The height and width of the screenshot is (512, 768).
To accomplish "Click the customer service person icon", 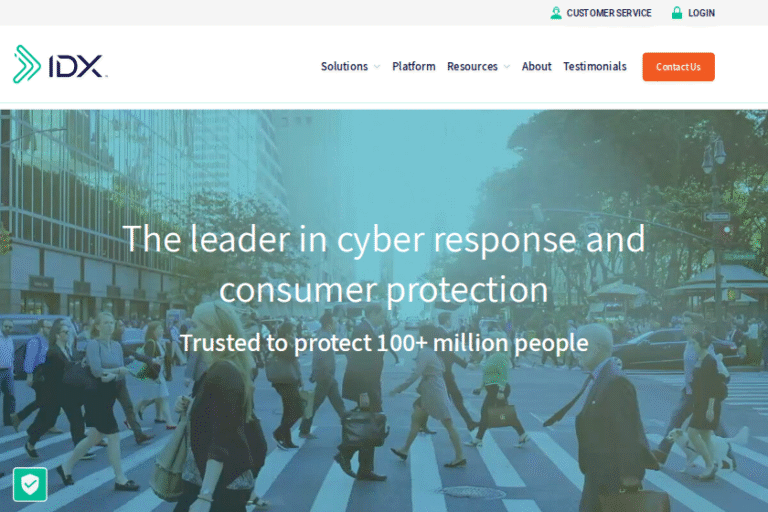I will 556,13.
